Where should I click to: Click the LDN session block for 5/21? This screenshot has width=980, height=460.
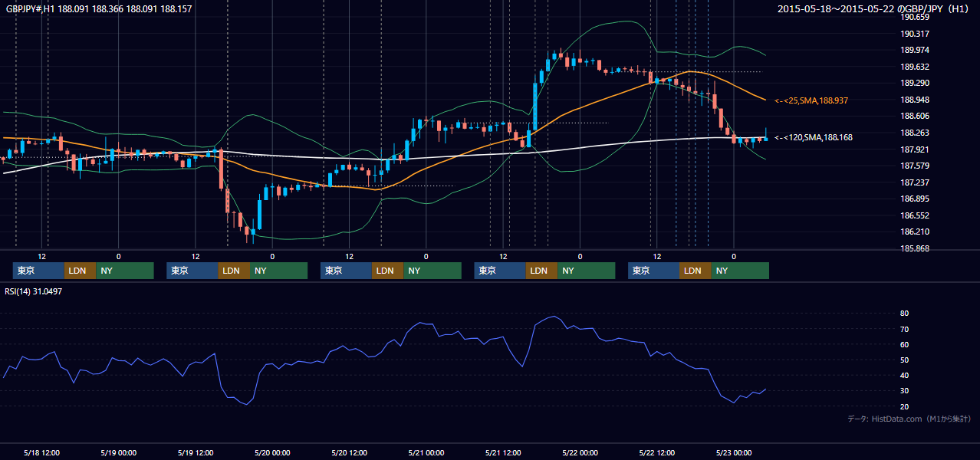pyautogui.click(x=541, y=271)
